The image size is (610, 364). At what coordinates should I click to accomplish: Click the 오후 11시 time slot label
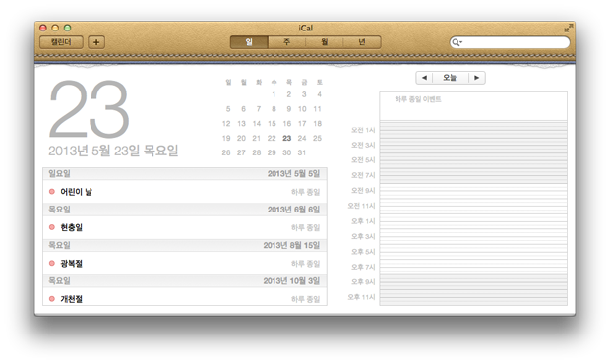tap(361, 297)
